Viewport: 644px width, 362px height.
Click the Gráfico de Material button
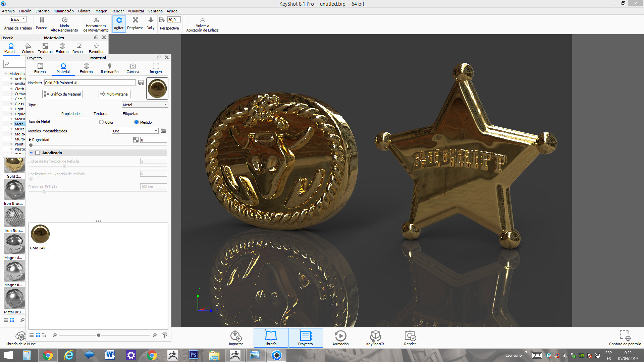[x=62, y=94]
